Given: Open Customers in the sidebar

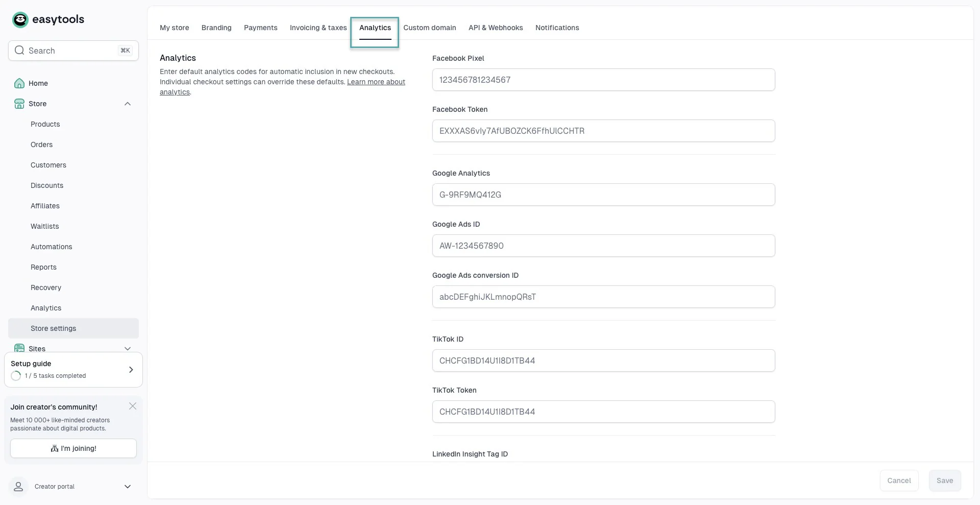Looking at the screenshot, I should (73, 165).
